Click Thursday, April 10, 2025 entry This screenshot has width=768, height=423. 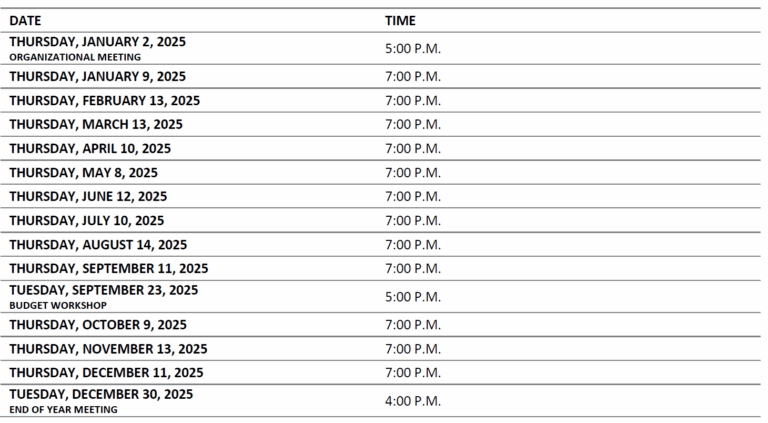90,148
